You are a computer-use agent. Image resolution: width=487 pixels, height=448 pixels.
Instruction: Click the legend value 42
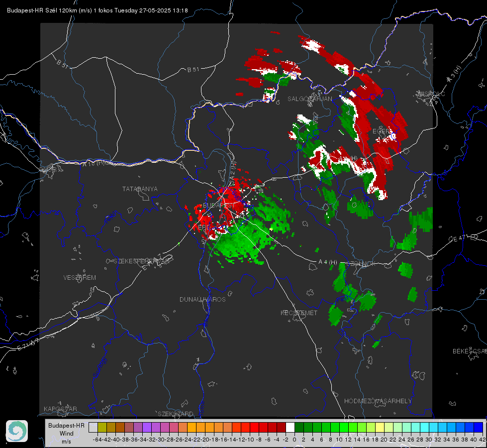pyautogui.click(x=483, y=440)
